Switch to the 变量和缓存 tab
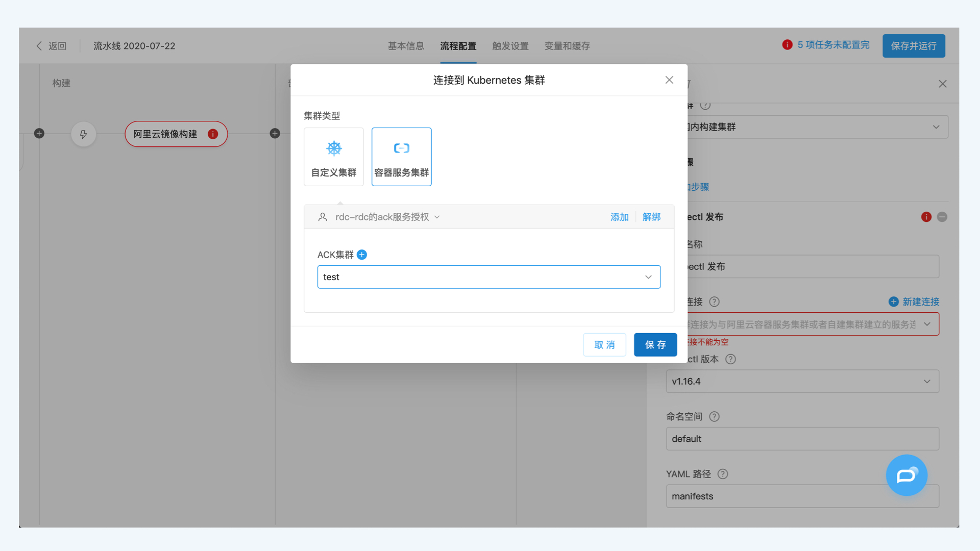Viewport: 980px width, 551px height. tap(567, 46)
